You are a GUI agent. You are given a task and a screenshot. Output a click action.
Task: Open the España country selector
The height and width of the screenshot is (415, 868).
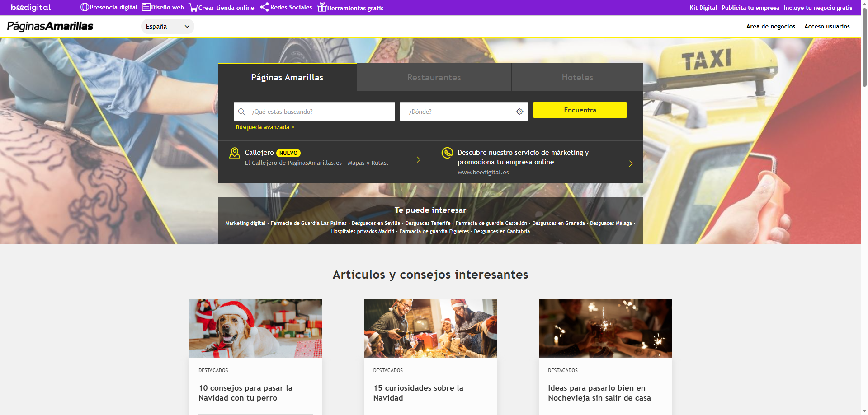[168, 26]
